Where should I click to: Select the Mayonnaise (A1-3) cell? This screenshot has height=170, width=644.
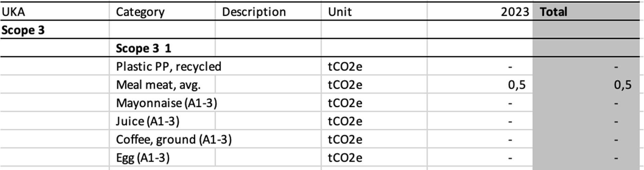tap(167, 103)
